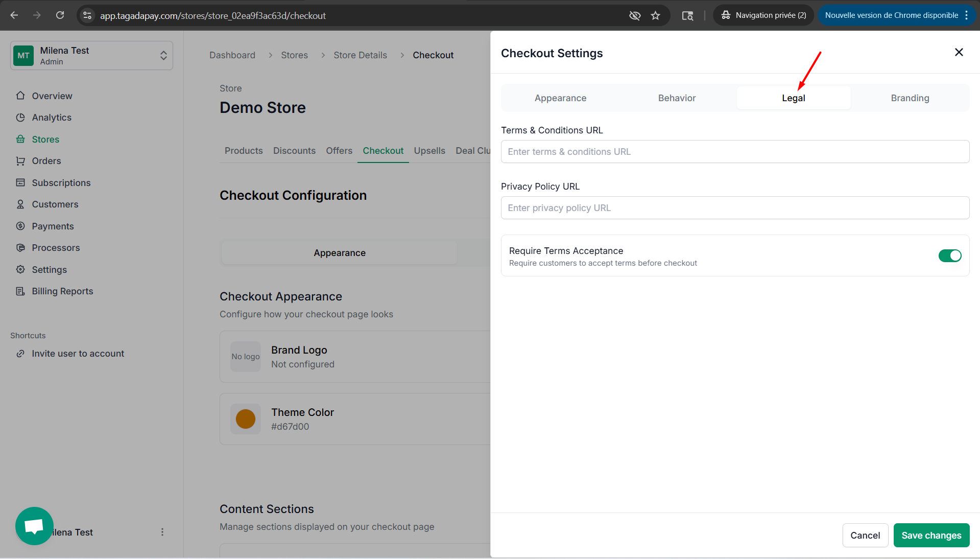
Task: Click the MT account avatar
Action: click(x=23, y=56)
